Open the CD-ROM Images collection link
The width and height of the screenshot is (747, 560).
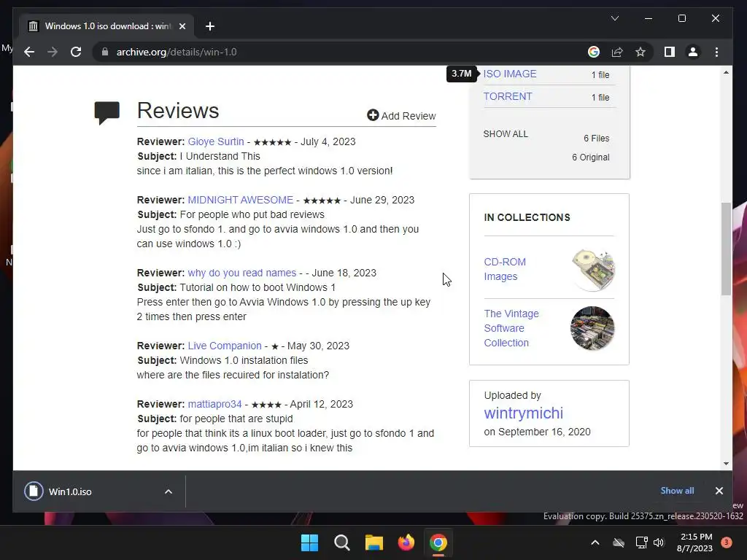click(505, 269)
